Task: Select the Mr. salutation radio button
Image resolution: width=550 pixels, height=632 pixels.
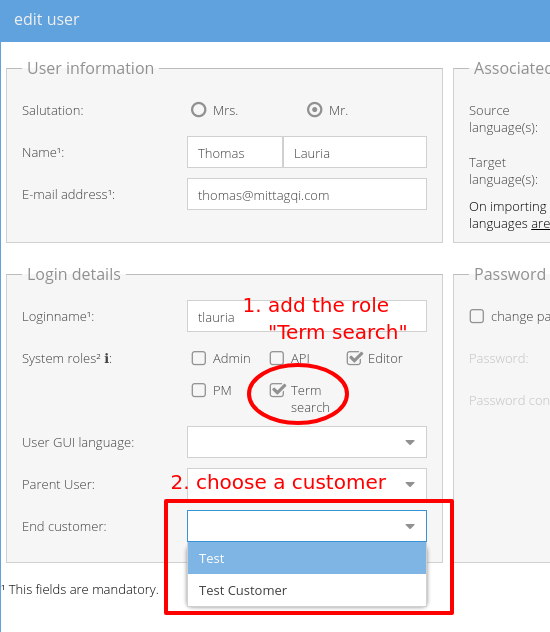Action: coord(314,110)
